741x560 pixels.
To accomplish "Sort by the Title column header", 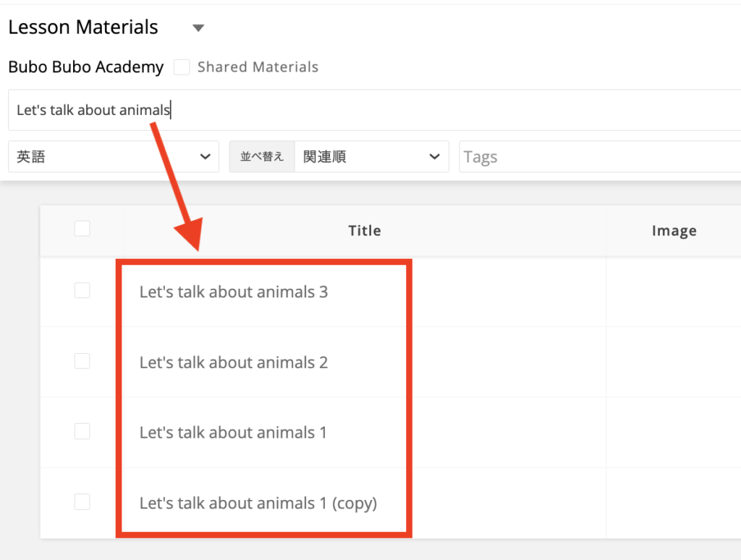I will (364, 231).
